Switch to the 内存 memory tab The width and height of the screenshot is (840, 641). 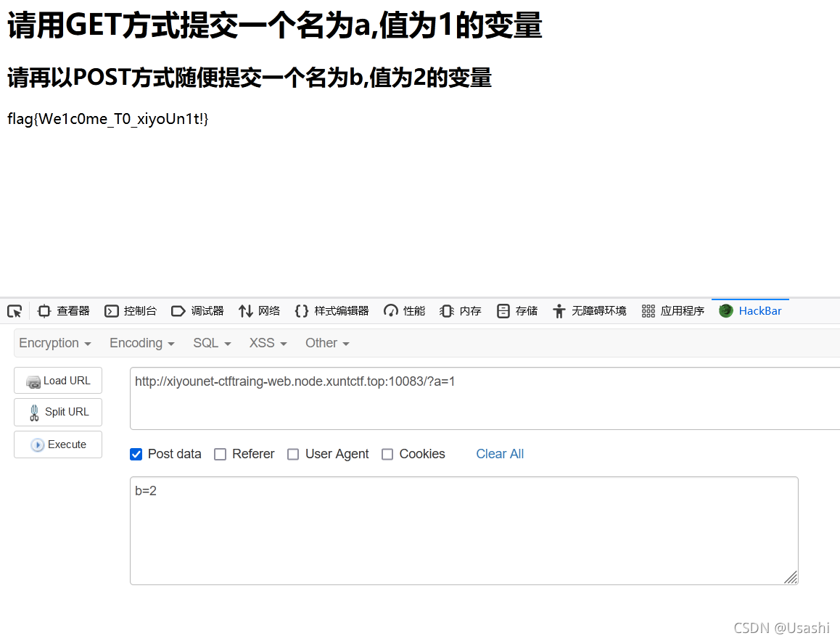[x=461, y=311]
